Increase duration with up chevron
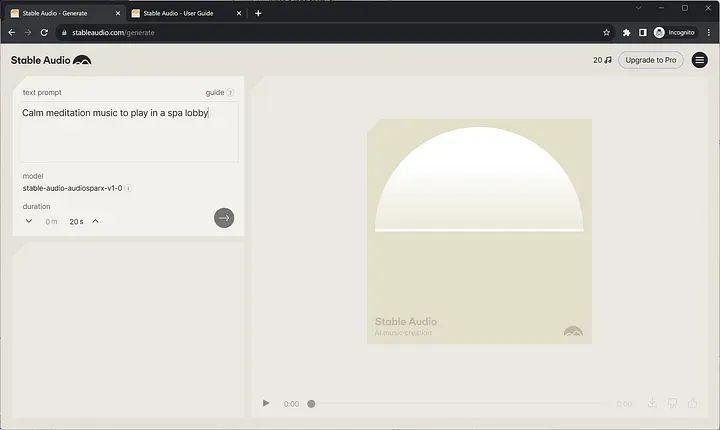The width and height of the screenshot is (720, 430). (96, 221)
